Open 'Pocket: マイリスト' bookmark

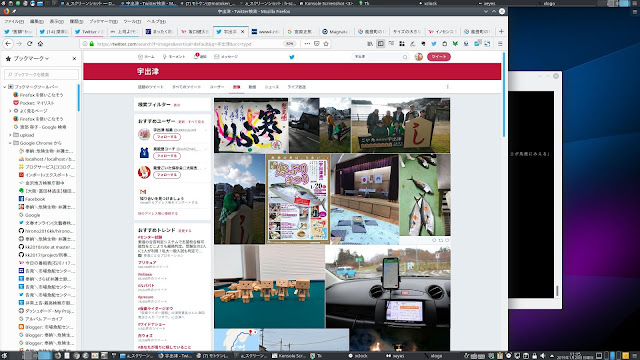(x=33, y=103)
